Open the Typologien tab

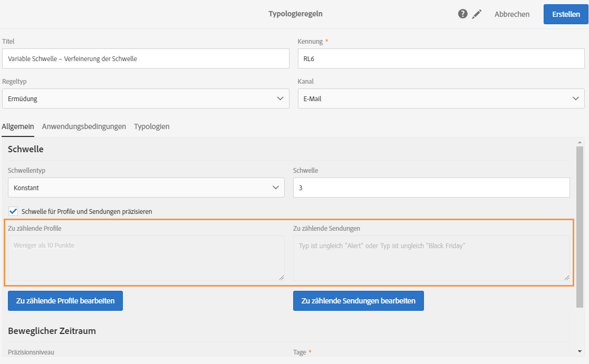(151, 126)
